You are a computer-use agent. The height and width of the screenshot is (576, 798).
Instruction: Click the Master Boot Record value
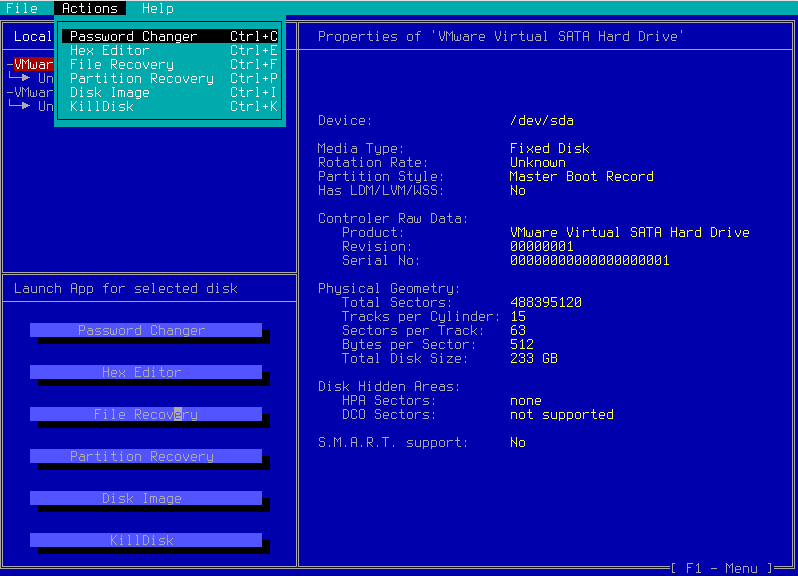point(582,177)
